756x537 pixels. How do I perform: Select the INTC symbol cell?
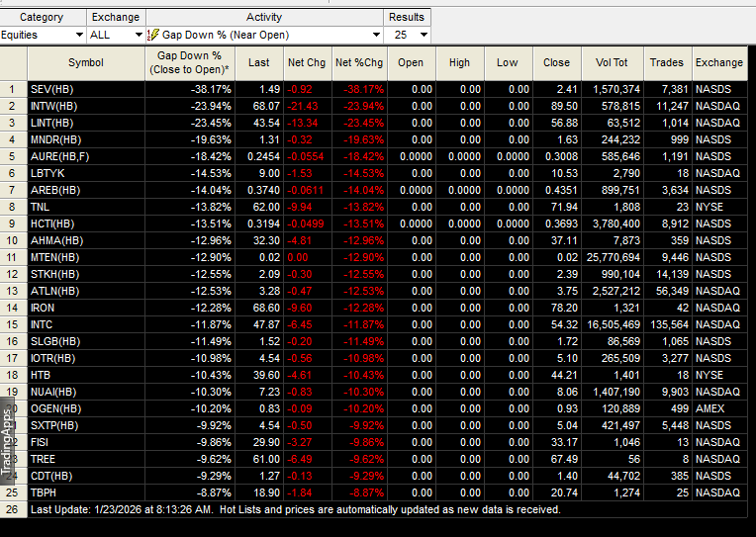pos(86,324)
